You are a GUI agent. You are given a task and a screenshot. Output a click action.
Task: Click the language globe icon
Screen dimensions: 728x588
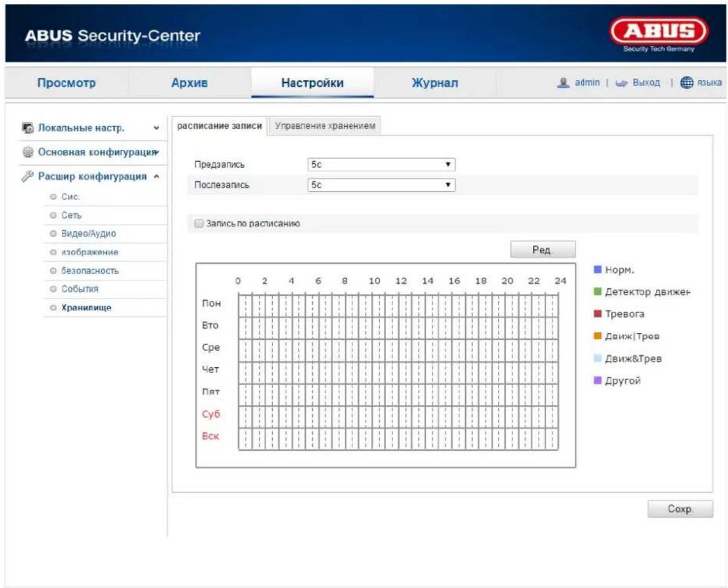tap(687, 83)
